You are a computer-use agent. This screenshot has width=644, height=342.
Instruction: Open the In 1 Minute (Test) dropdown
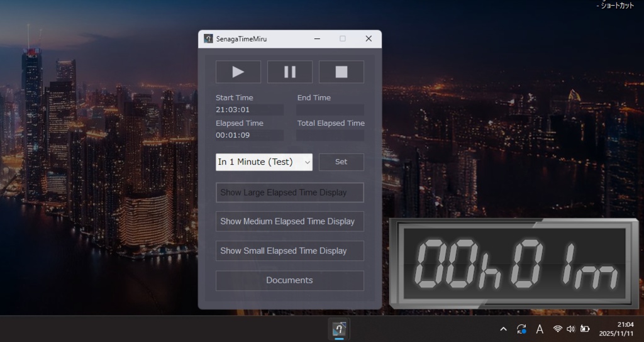pyautogui.click(x=264, y=162)
